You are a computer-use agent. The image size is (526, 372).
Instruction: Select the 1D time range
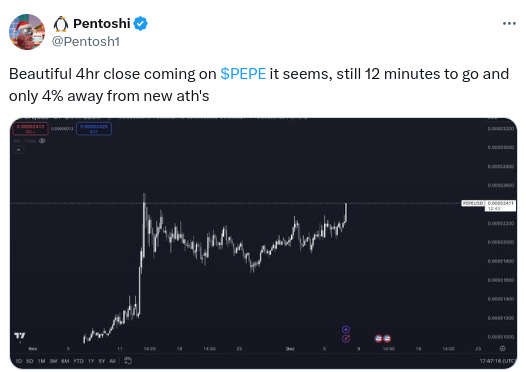coord(19,361)
